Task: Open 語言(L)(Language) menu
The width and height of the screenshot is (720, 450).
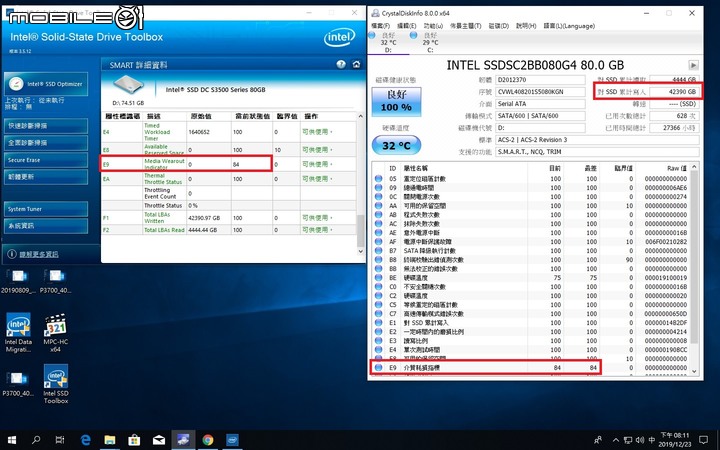Action: click(x=569, y=26)
